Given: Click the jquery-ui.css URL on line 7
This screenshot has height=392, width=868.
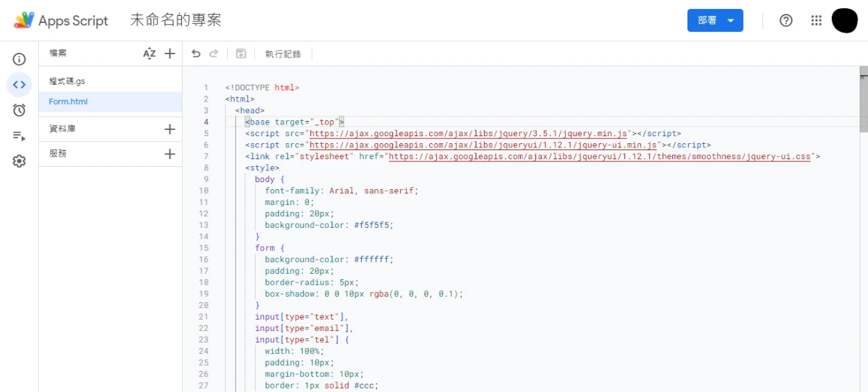Looking at the screenshot, I should pyautogui.click(x=600, y=156).
